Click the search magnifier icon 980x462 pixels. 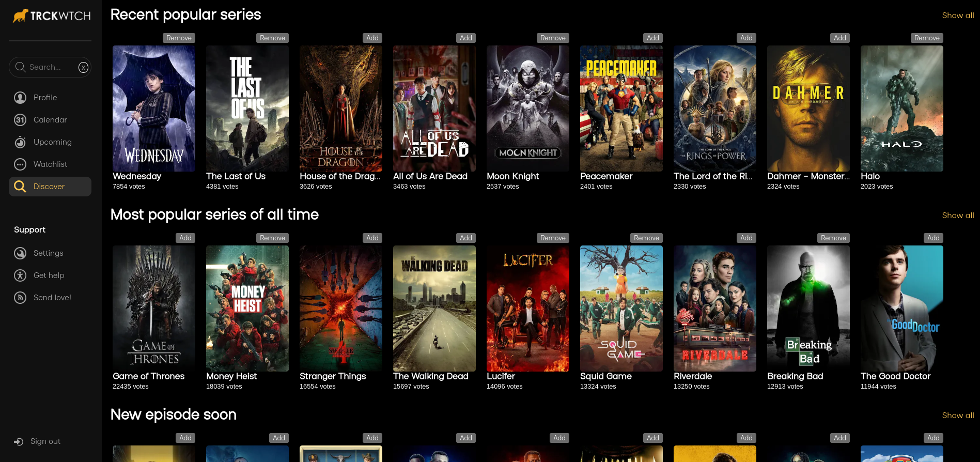(x=20, y=67)
